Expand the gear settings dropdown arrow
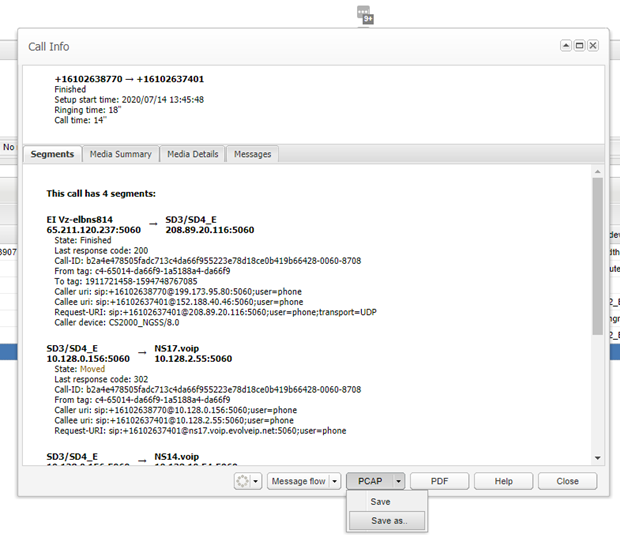 (255, 481)
